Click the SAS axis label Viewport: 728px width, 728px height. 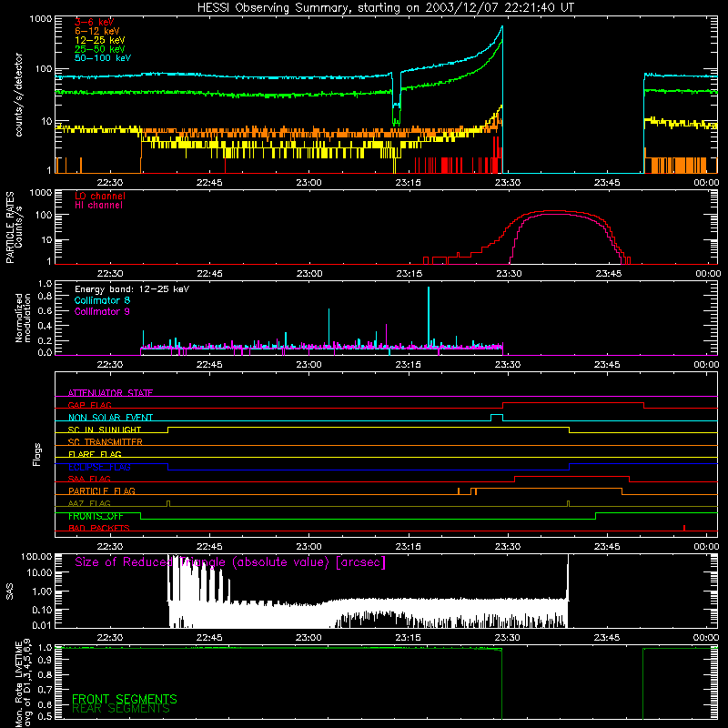point(9,591)
